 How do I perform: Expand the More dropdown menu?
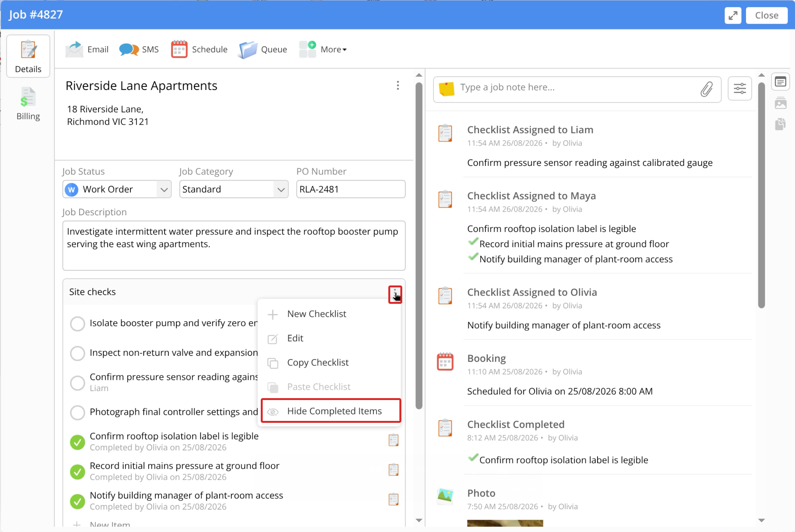pos(323,49)
